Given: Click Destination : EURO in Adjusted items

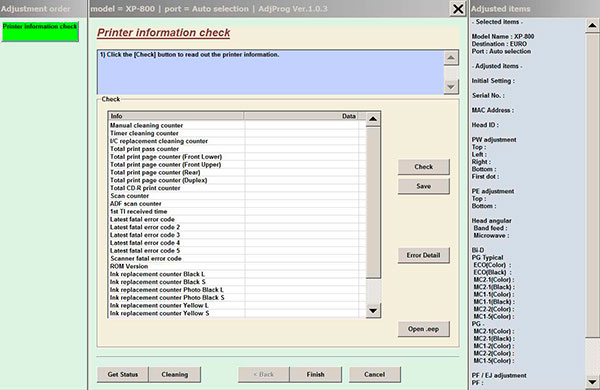Looking at the screenshot, I should (499, 44).
